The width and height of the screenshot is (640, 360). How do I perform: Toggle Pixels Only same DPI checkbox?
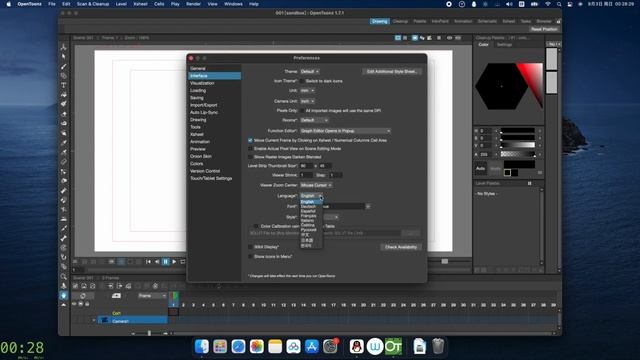[x=302, y=111]
